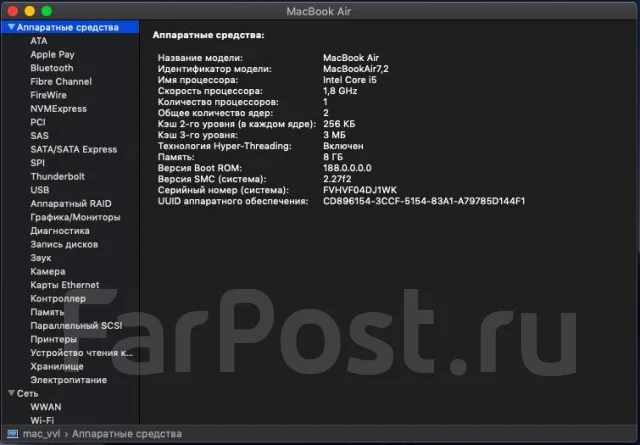Click the green zoom window button

pos(47,11)
